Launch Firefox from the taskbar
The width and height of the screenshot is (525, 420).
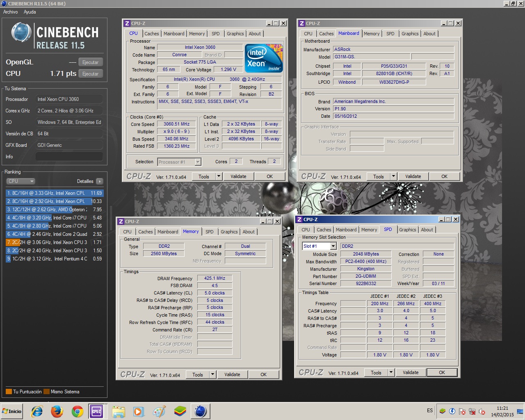coord(57,411)
